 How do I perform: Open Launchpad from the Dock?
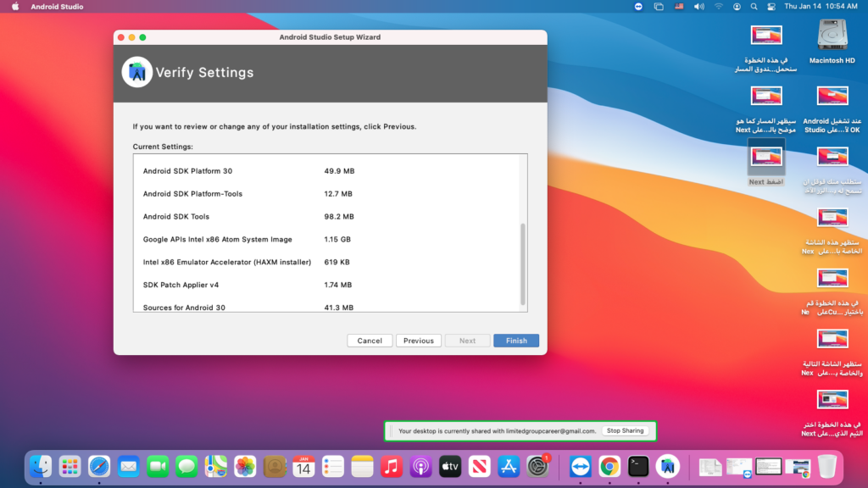coord(70,467)
